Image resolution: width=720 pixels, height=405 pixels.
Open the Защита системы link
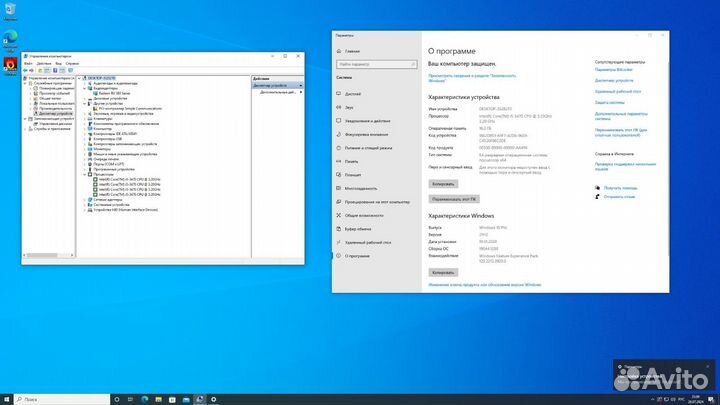pyautogui.click(x=609, y=102)
